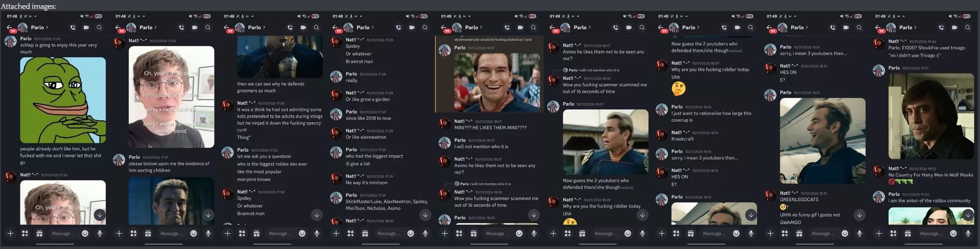Open apps launcher icon in Pepe frog screenshot

(x=25, y=233)
